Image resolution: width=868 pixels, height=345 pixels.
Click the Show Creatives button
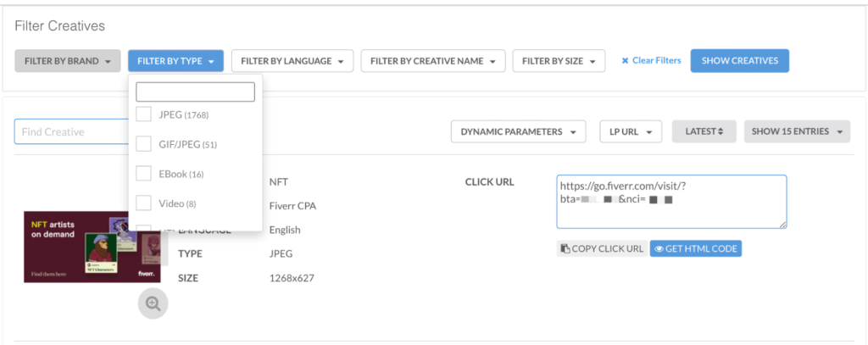tap(739, 61)
